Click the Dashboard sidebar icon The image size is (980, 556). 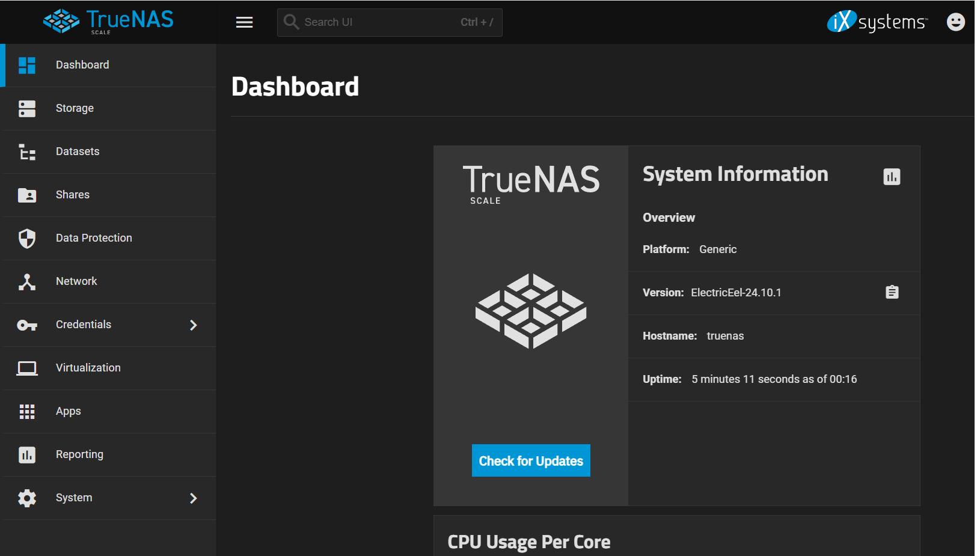(27, 65)
